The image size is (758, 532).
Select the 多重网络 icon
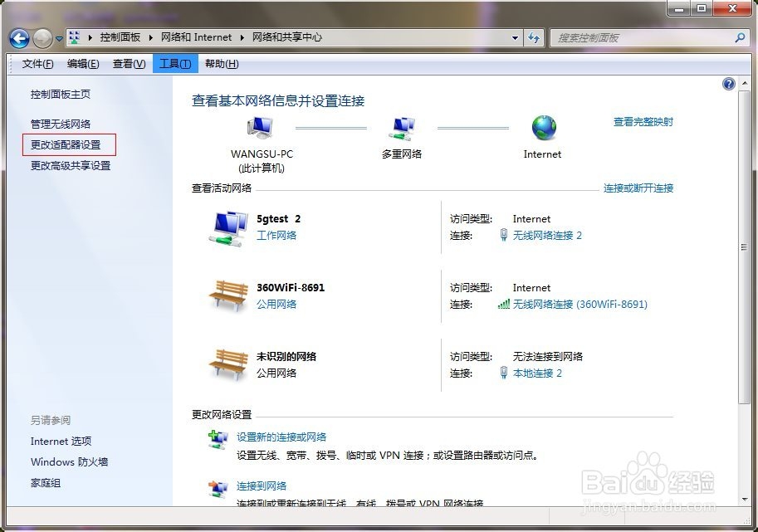pyautogui.click(x=403, y=129)
